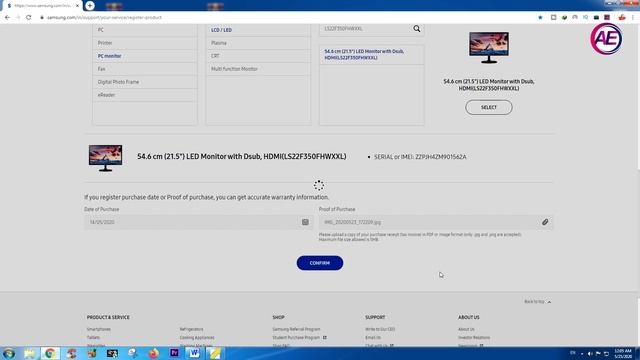
Task: Open a new browser tab
Action: coord(90,6)
